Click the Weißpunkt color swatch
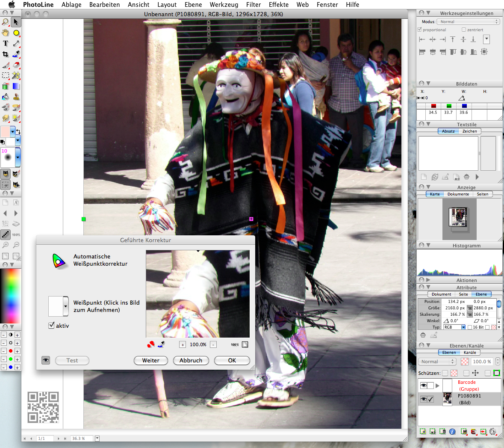 [x=56, y=306]
